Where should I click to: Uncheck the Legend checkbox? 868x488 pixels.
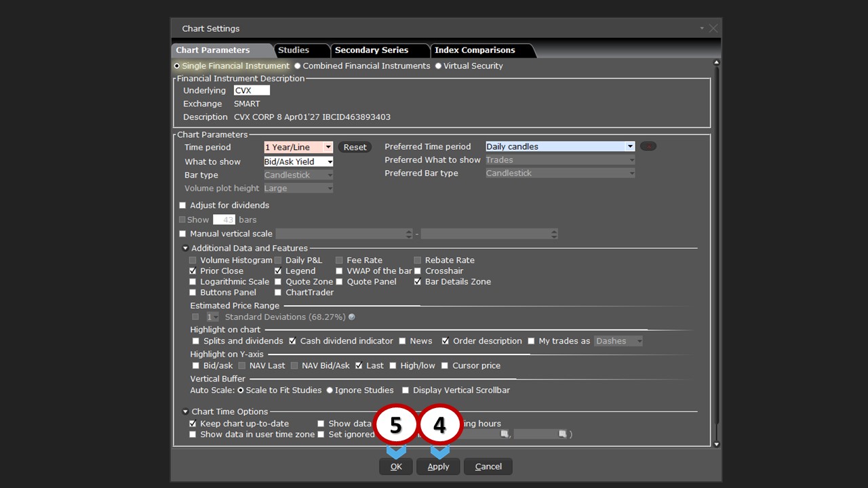(277, 270)
